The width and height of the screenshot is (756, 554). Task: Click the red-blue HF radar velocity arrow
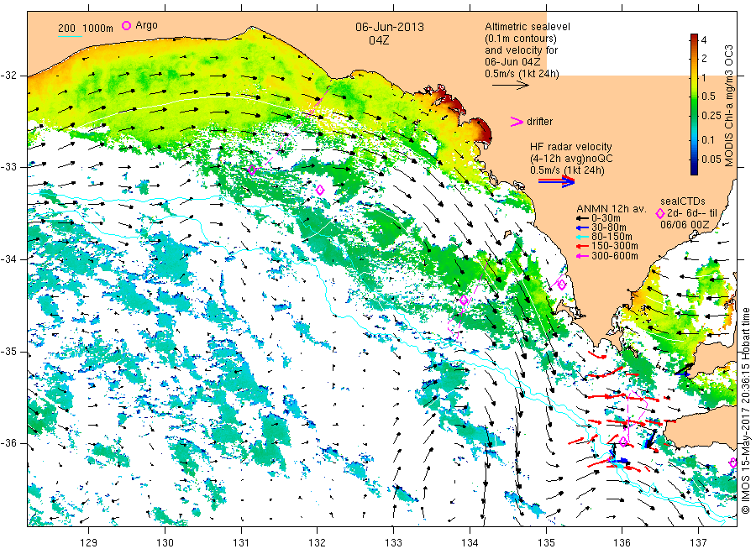(557, 181)
